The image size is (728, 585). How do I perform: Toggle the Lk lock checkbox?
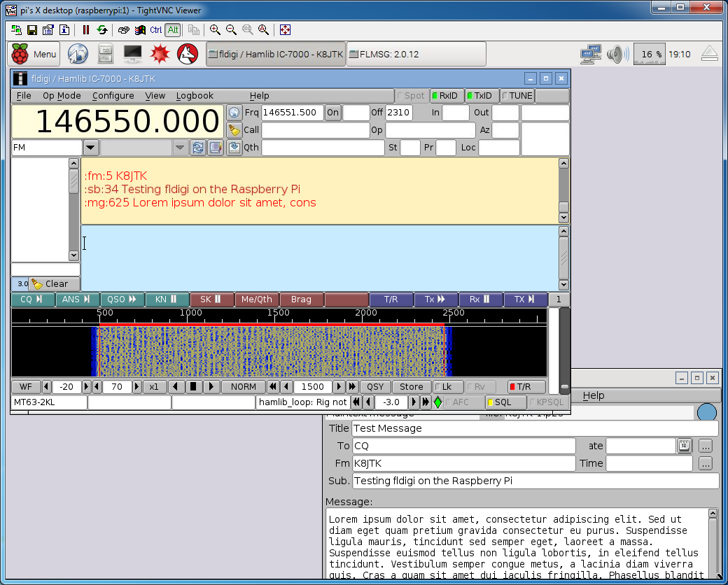[x=447, y=387]
